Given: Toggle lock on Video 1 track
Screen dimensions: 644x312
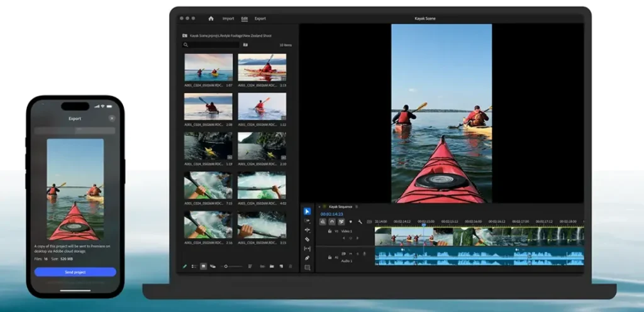Looking at the screenshot, I should coord(330,231).
